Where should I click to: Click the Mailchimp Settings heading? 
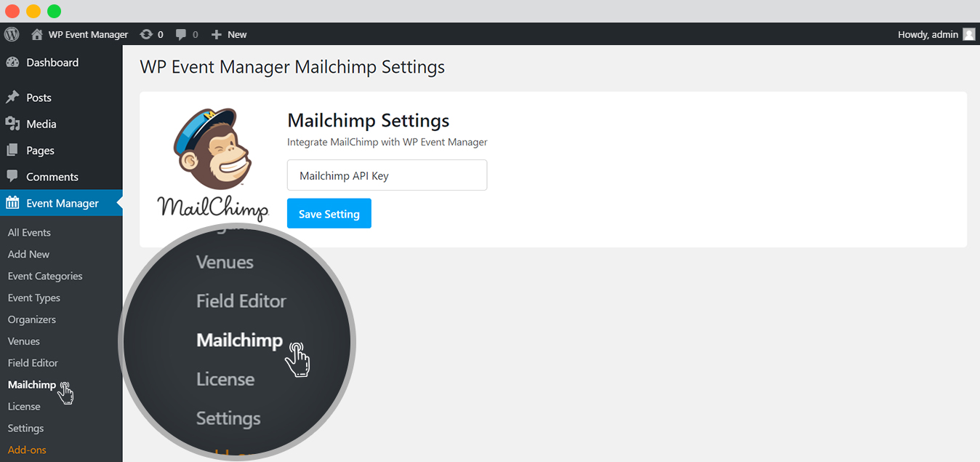(369, 120)
